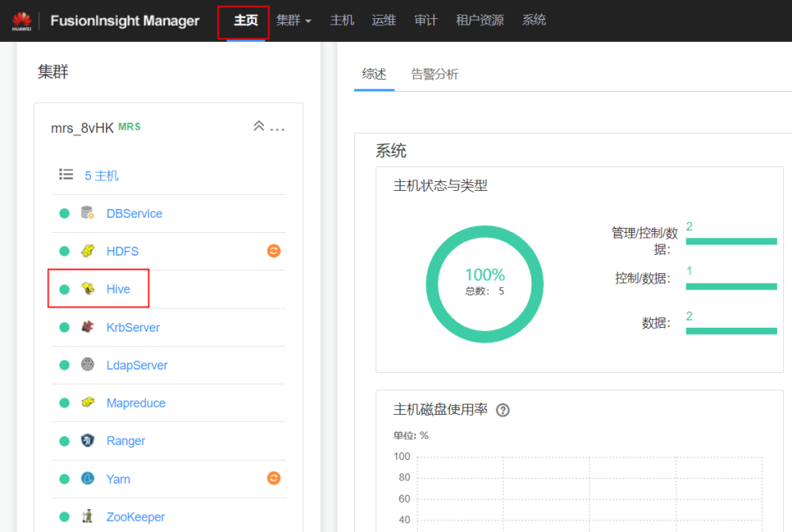Viewport: 792px width, 532px height.
Task: Click the 管理/控制/数据 green bar
Action: click(x=731, y=241)
